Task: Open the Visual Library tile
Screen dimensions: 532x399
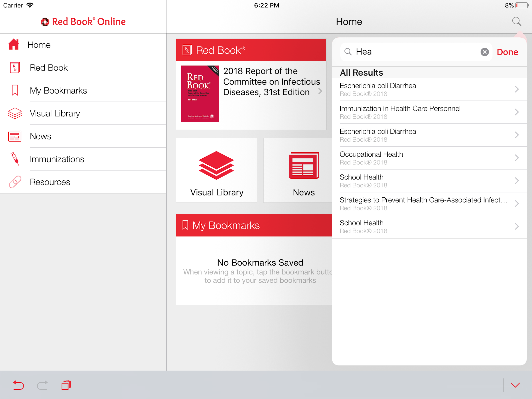Action: [x=217, y=170]
